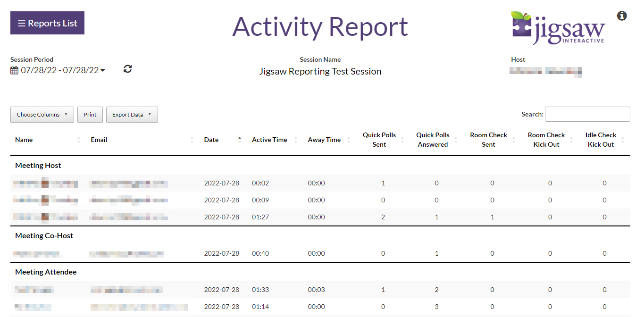Open the Reports List menu
The width and height of the screenshot is (644, 317).
[x=47, y=23]
